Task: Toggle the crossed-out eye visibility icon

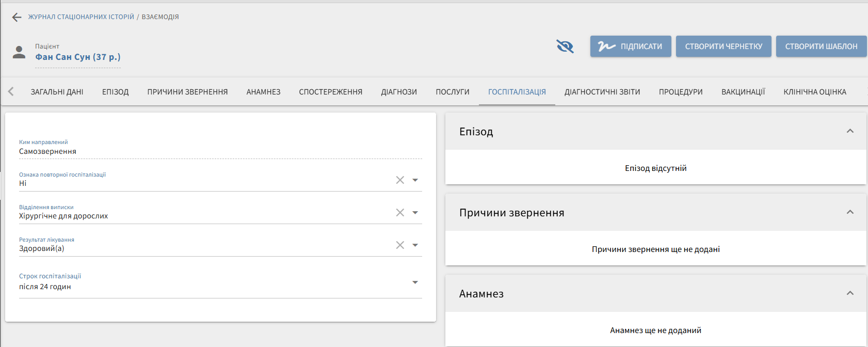Action: [x=565, y=46]
